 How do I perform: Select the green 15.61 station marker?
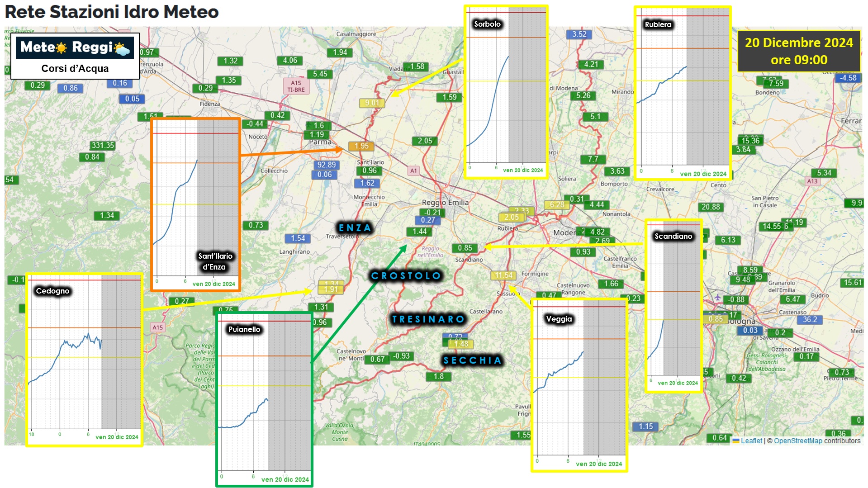(852, 283)
